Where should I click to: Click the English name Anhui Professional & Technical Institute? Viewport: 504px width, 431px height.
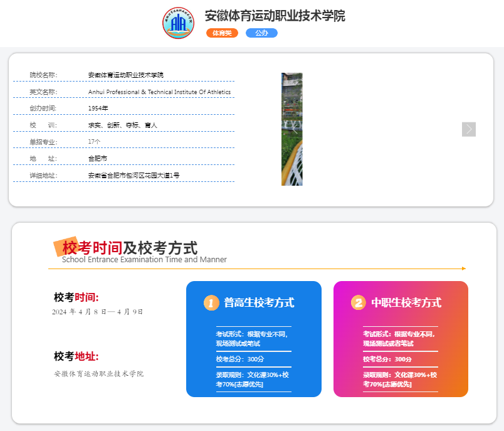pyautogui.click(x=159, y=92)
